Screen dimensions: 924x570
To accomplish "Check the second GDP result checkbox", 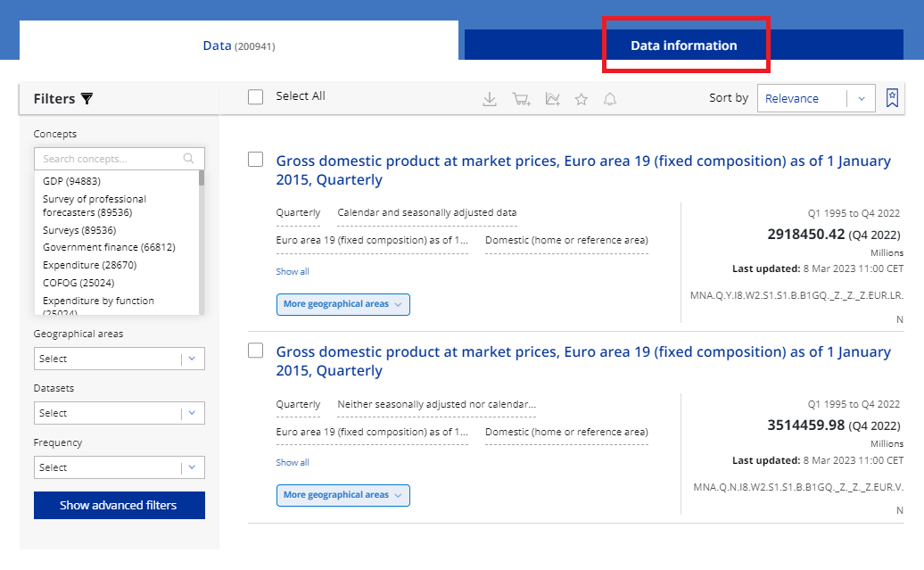I will point(256,351).
